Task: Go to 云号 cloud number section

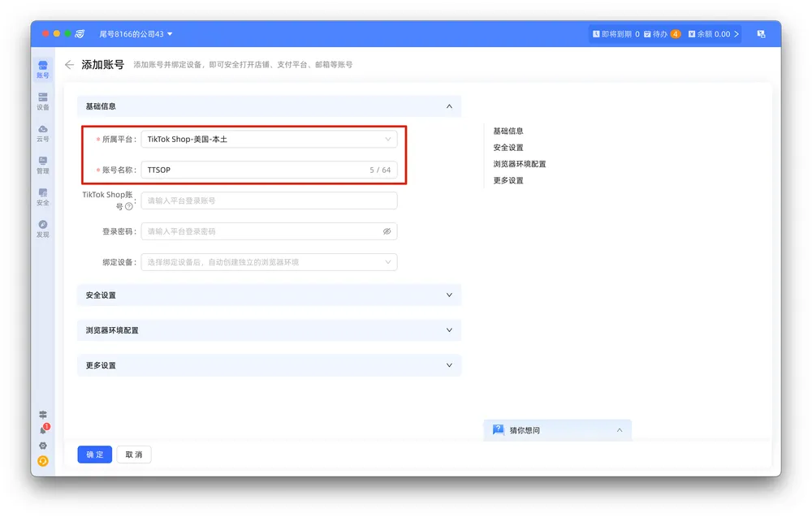Action: [x=43, y=133]
